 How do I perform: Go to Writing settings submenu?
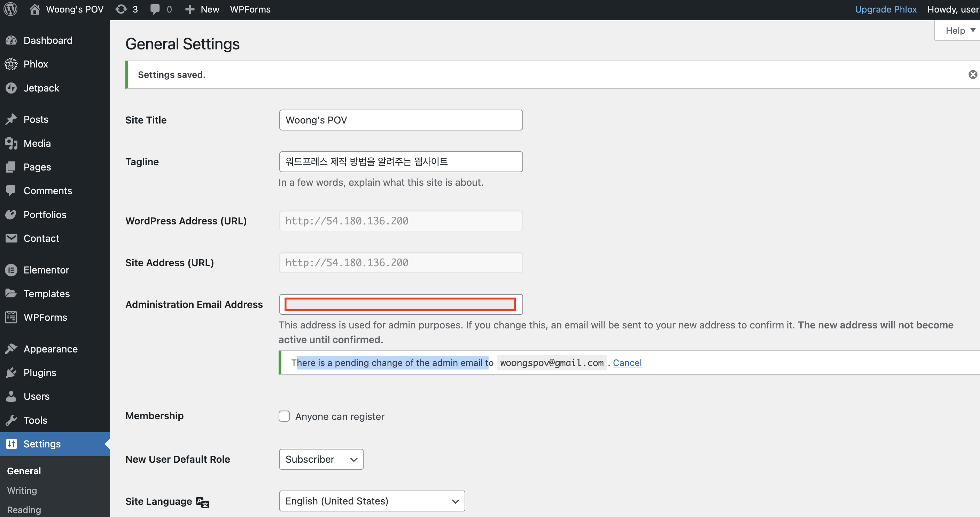(22, 491)
